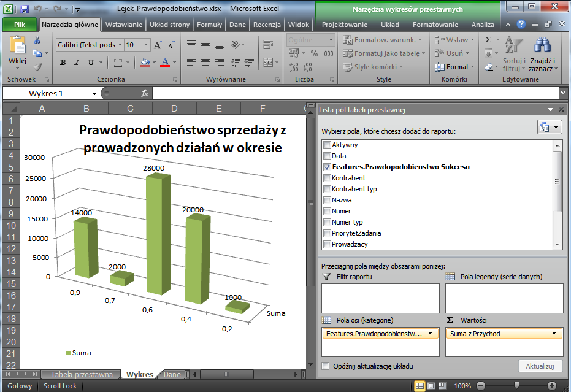Open Find and Select (Znajdź i zaznacz)
The height and width of the screenshot is (392, 571).
coord(543,54)
